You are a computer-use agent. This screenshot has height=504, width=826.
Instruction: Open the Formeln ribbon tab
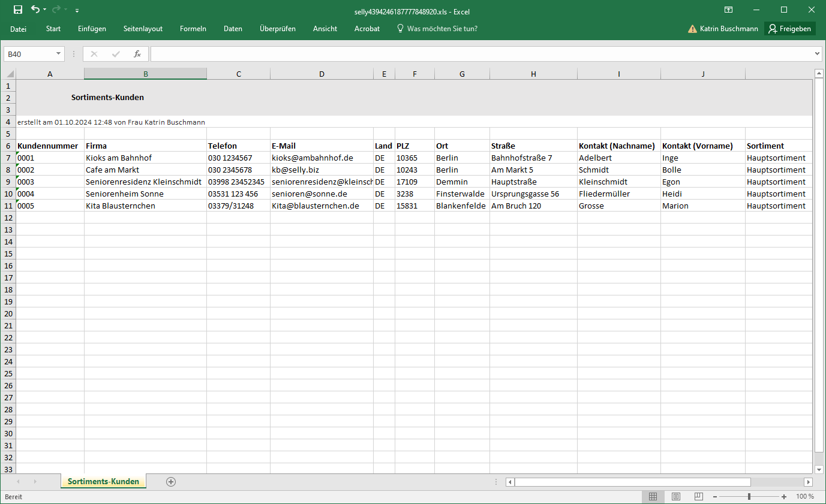[193, 29]
